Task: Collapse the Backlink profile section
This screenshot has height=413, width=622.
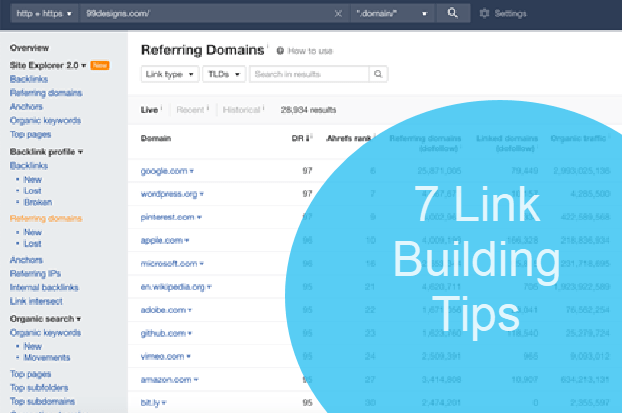Action: [46, 152]
